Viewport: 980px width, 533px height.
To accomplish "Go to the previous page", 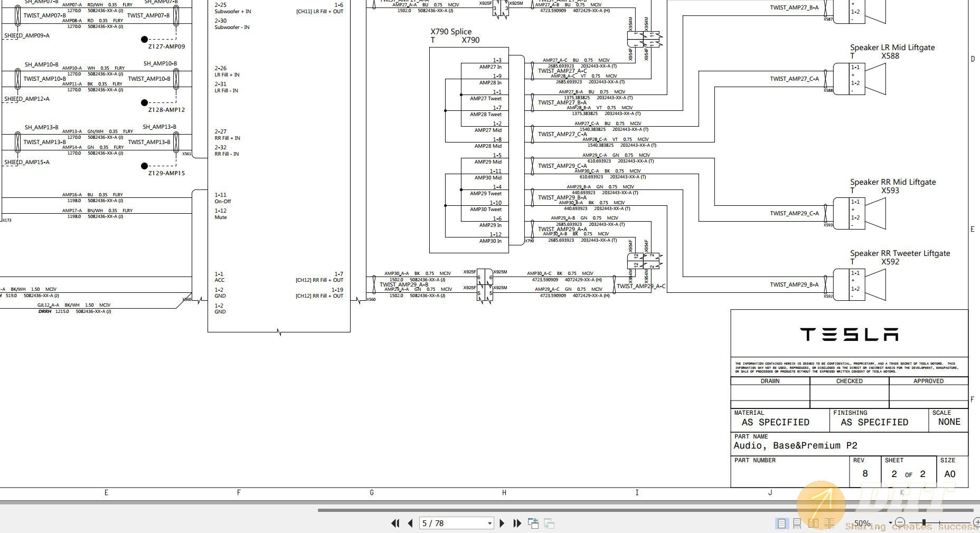I will [x=410, y=523].
